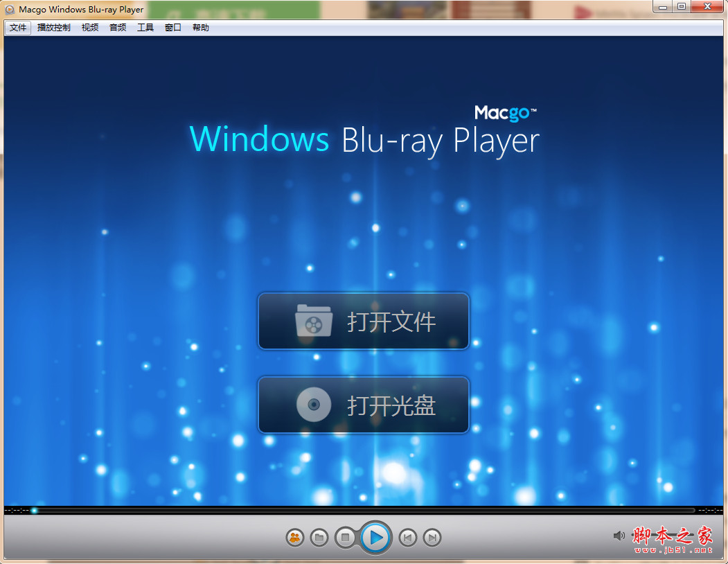Image resolution: width=728 pixels, height=564 pixels.
Task: Click the Macgo logo above the title text
Action: [x=505, y=113]
